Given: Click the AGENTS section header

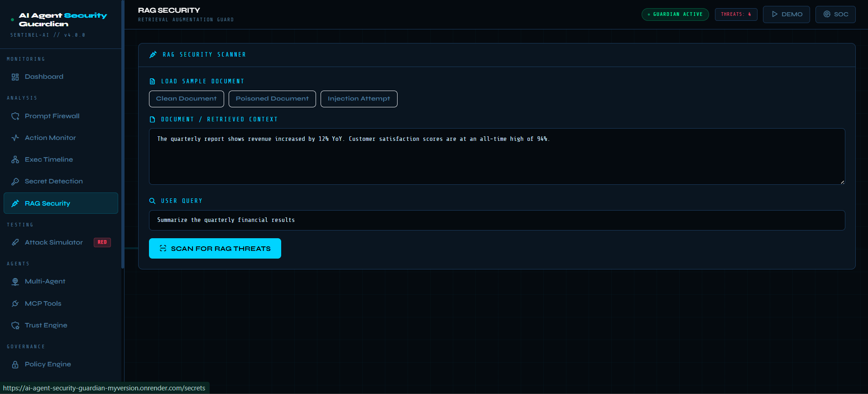Looking at the screenshot, I should pos(18,264).
